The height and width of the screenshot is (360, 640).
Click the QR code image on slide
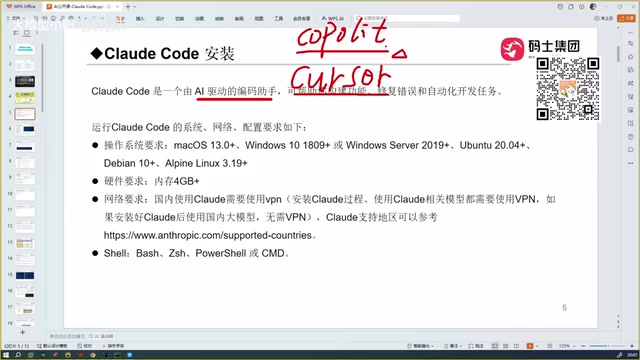click(x=568, y=89)
